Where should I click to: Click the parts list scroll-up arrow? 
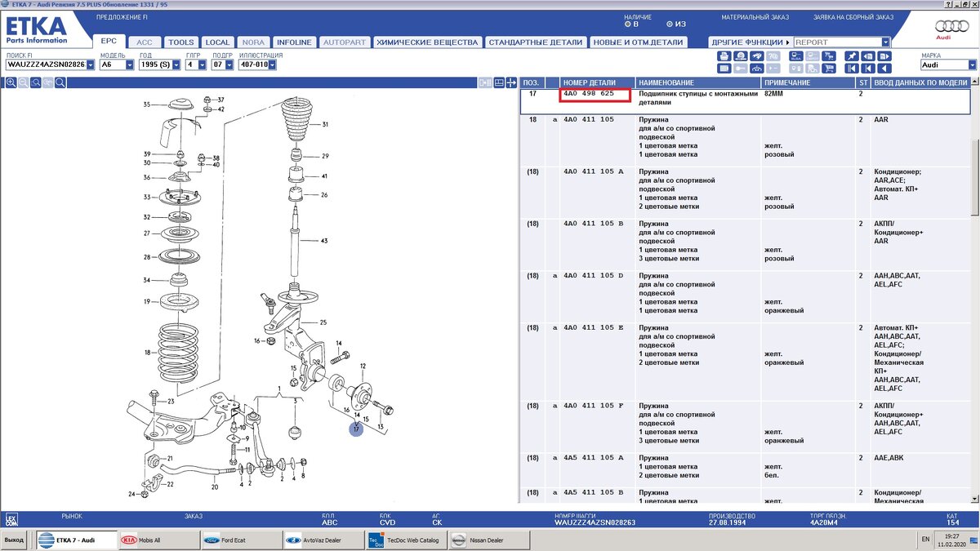975,82
